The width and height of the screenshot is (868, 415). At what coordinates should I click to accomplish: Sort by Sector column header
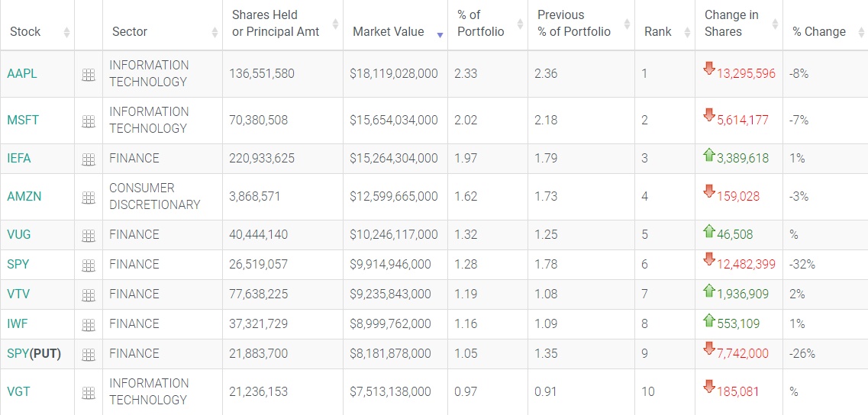click(x=130, y=32)
